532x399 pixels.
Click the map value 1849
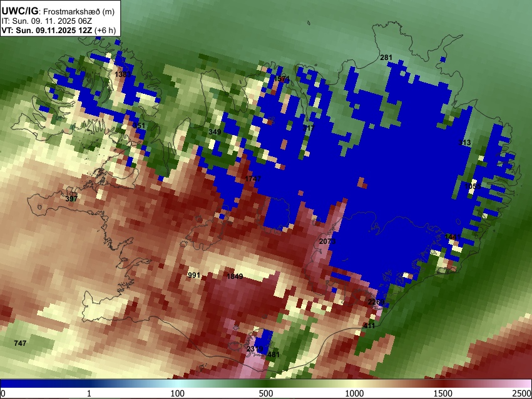[235, 276]
